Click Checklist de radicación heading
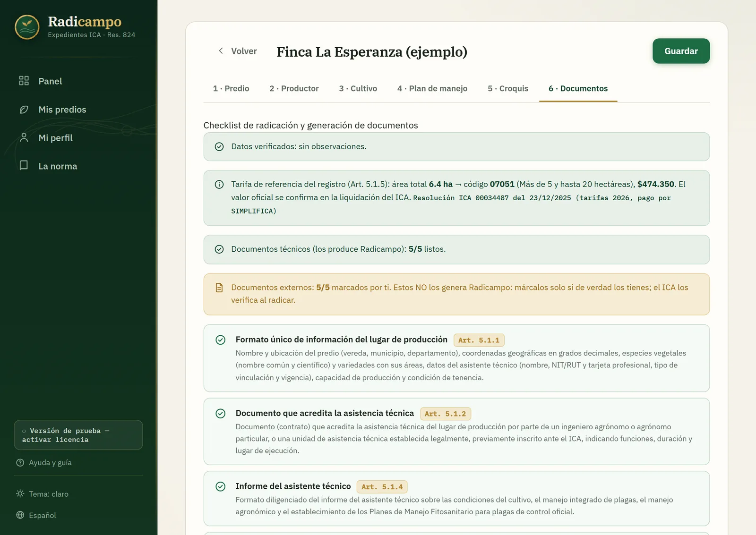This screenshot has height=535, width=756. [310, 125]
